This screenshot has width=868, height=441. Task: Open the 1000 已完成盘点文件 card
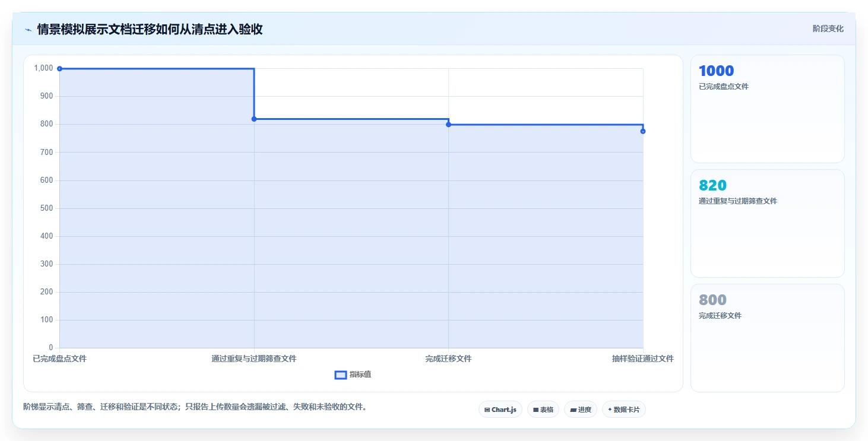tap(767, 109)
